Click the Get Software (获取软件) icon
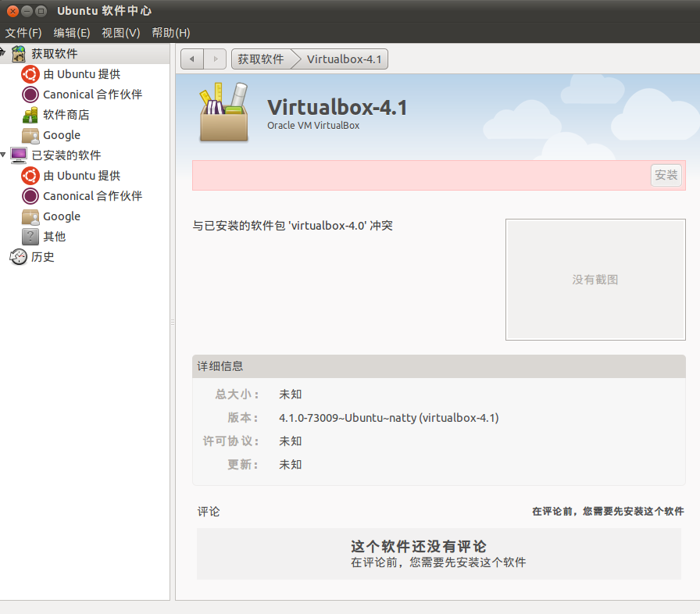700x614 pixels. (x=18, y=54)
